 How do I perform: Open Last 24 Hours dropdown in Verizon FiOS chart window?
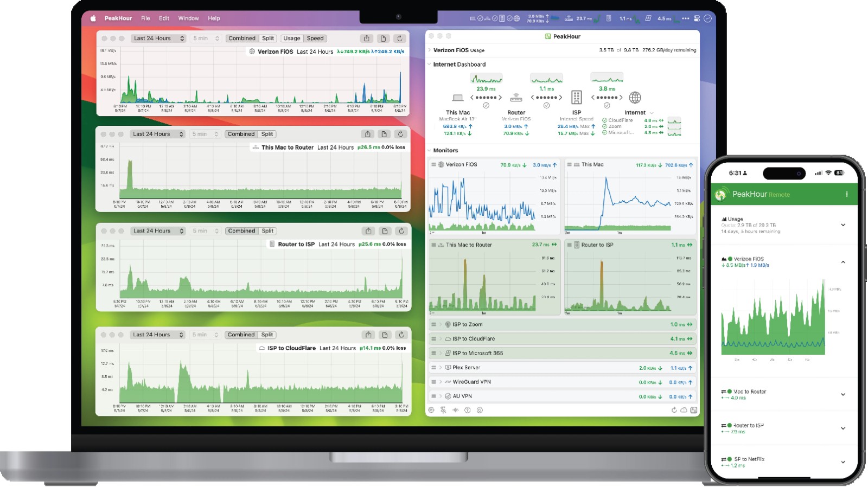pyautogui.click(x=158, y=39)
